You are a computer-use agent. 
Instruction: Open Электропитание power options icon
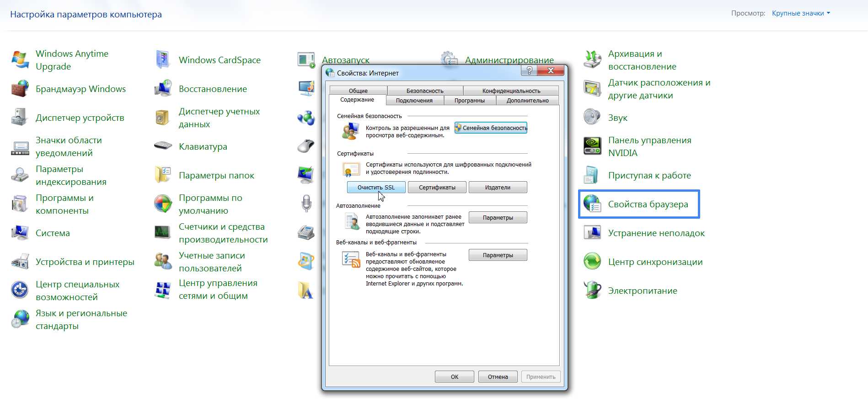592,291
